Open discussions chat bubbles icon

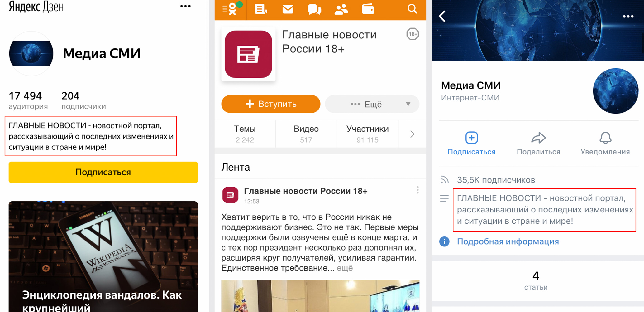(x=314, y=9)
